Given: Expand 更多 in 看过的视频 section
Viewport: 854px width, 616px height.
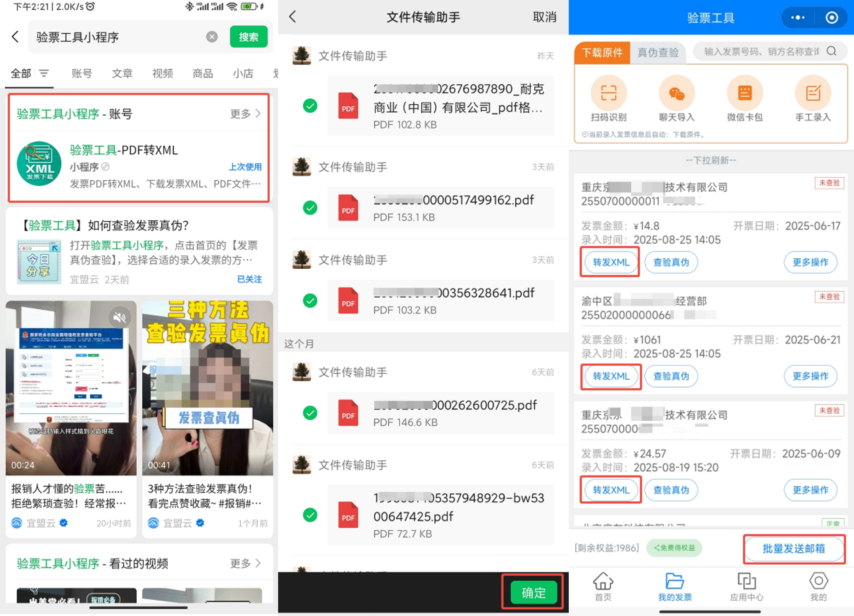Looking at the screenshot, I should click(246, 563).
